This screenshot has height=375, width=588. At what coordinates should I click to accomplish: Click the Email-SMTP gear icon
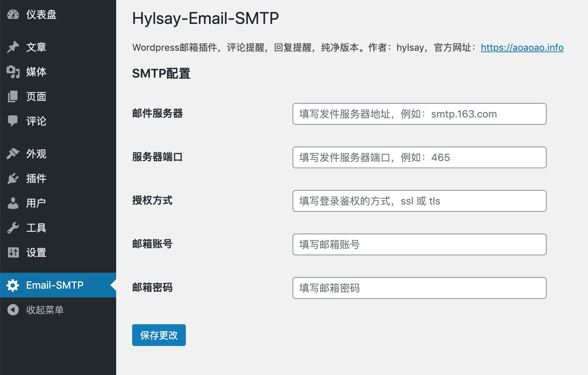[x=13, y=285]
